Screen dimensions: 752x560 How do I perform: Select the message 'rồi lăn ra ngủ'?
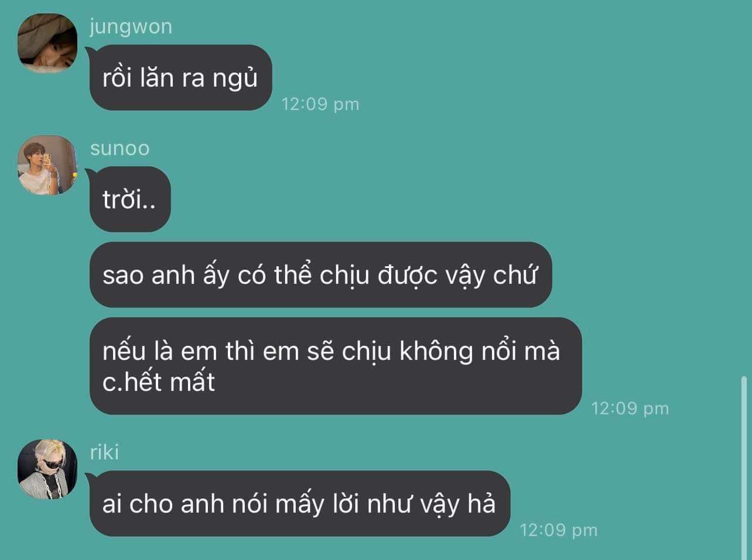180,77
